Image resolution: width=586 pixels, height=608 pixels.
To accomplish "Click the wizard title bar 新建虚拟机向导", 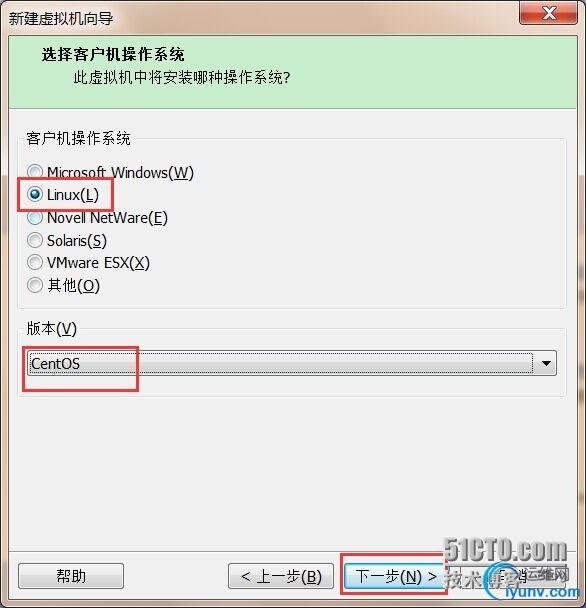I will coord(61,18).
